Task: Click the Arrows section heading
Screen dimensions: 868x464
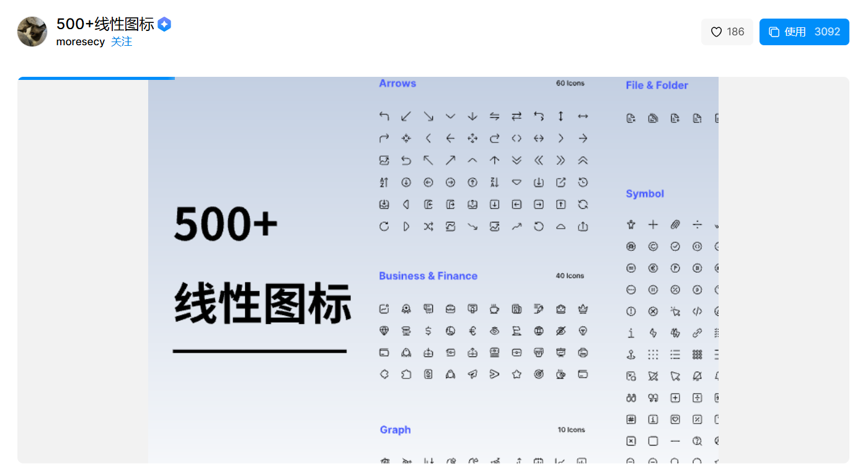Action: tap(397, 83)
